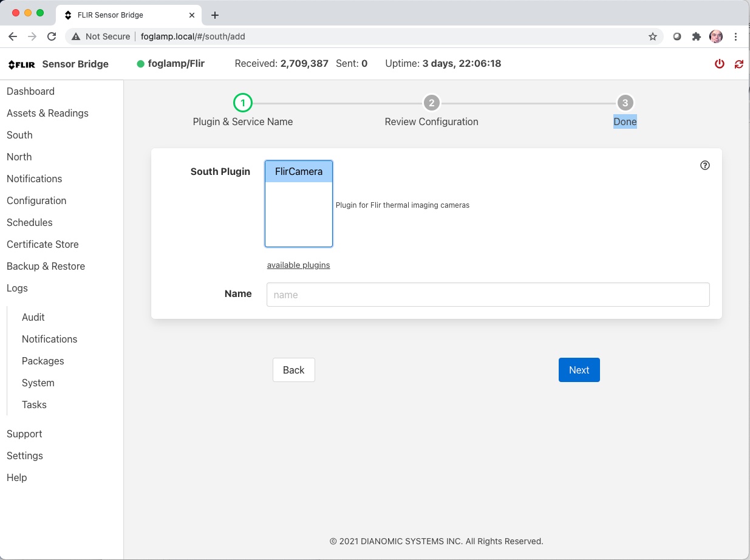Select FlirCamera in South Plugin list
The width and height of the screenshot is (750, 560).
pyautogui.click(x=299, y=172)
